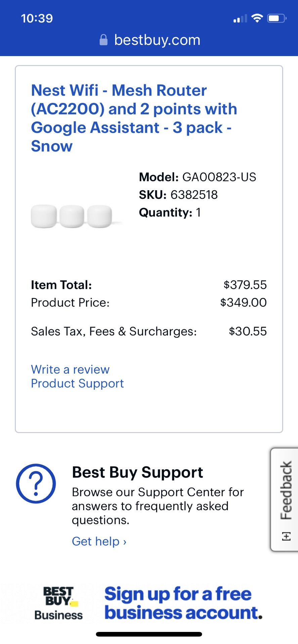Click the plus icon on Feedback tab
The height and width of the screenshot is (644, 298).
pos(286,536)
